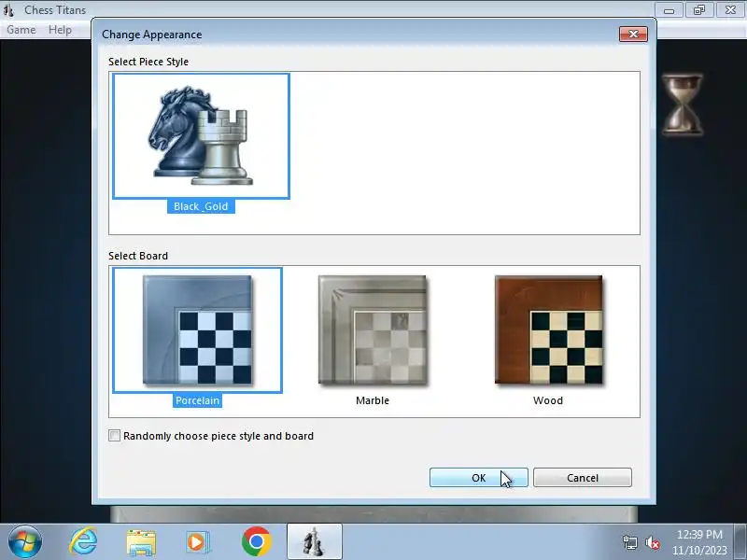This screenshot has width=747, height=560.
Task: Click the Chess Titans taskbar button
Action: point(315,542)
